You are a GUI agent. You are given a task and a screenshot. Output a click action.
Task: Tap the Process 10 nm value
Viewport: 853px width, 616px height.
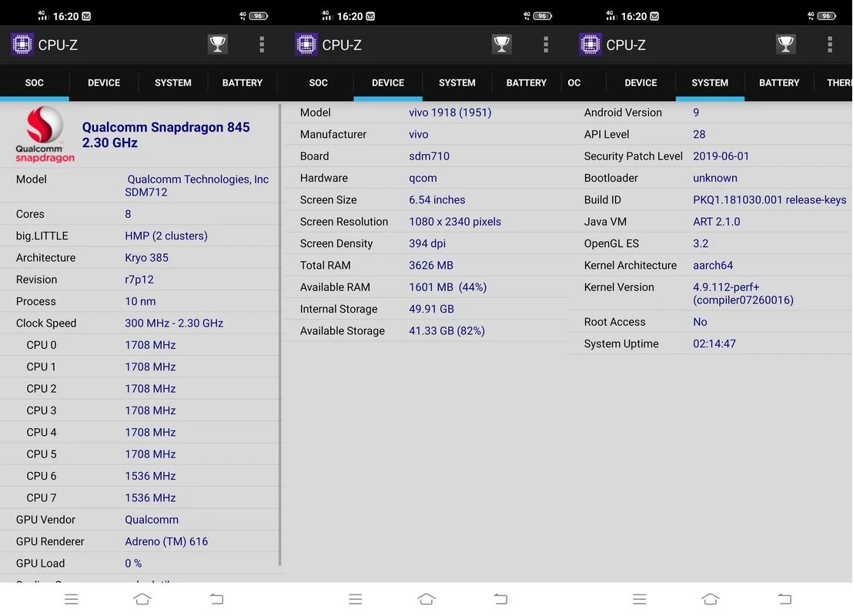(140, 301)
